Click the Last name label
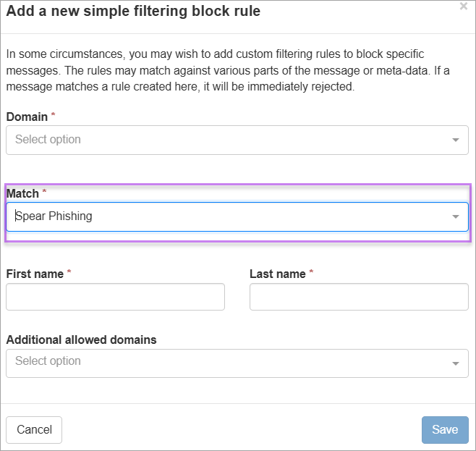 click(278, 274)
